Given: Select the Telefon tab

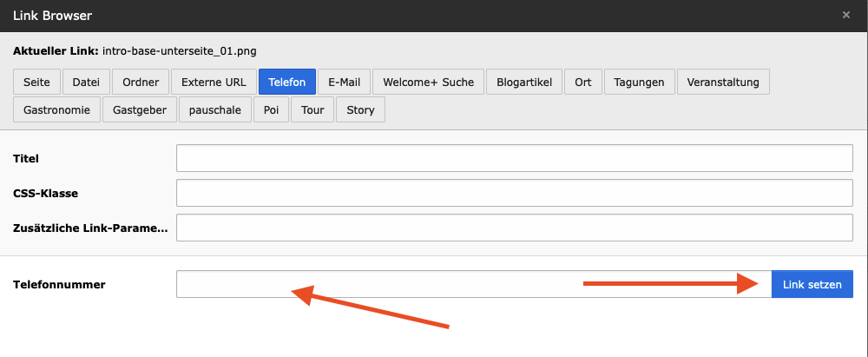Looking at the screenshot, I should [x=286, y=82].
